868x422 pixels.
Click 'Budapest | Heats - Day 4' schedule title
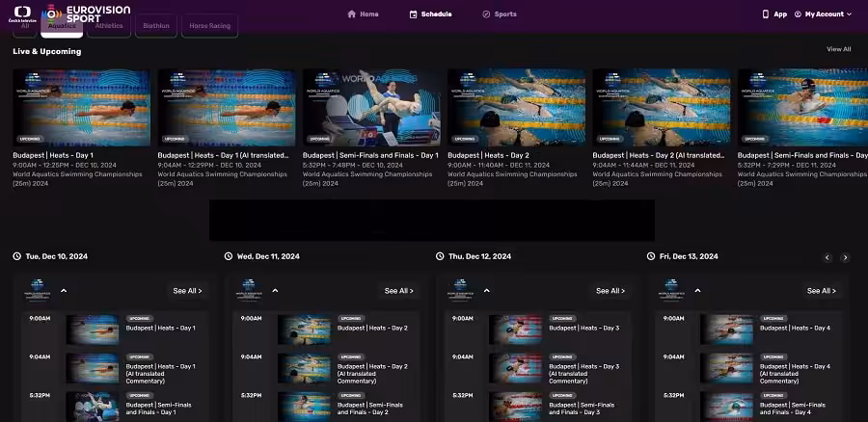pyautogui.click(x=795, y=328)
